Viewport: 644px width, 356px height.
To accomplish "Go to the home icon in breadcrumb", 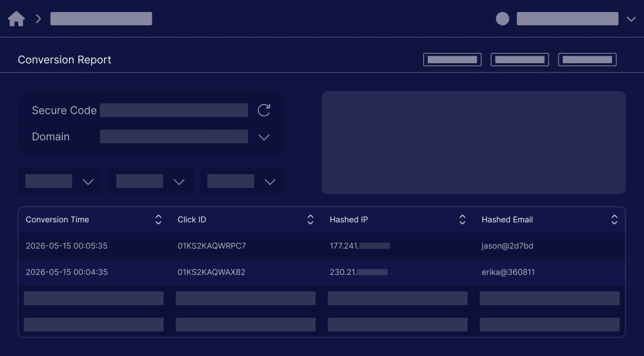I will (x=17, y=18).
